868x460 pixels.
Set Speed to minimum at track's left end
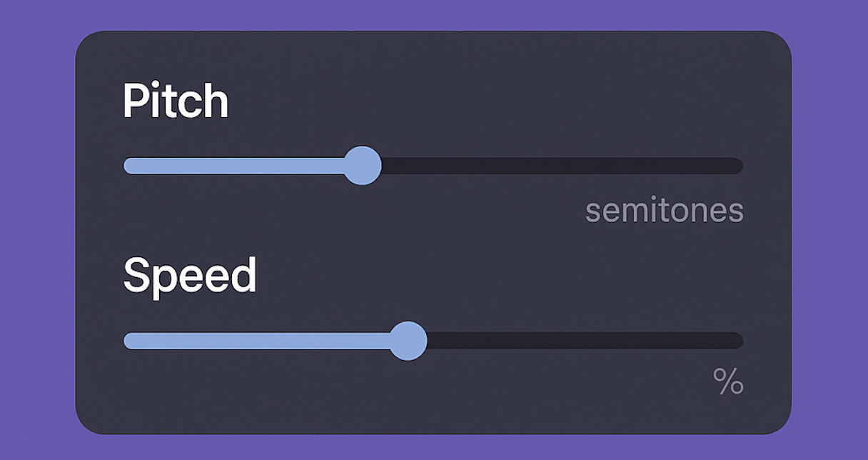[x=127, y=341]
